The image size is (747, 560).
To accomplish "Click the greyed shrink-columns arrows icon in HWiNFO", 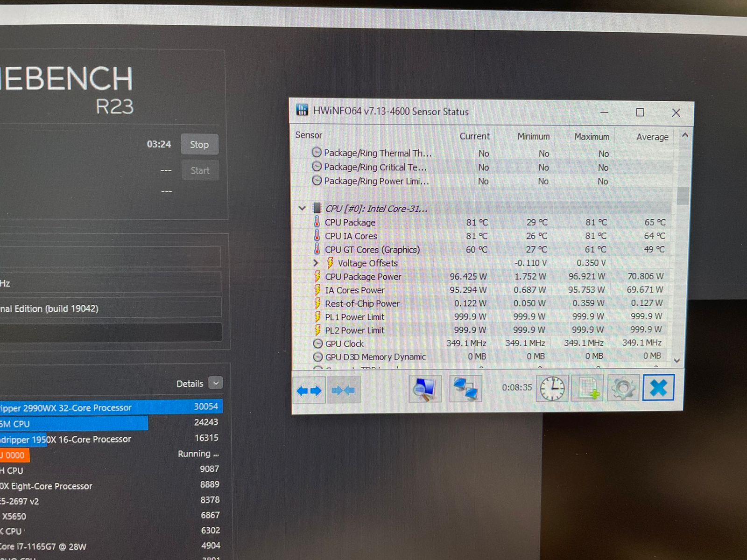I will click(x=343, y=390).
